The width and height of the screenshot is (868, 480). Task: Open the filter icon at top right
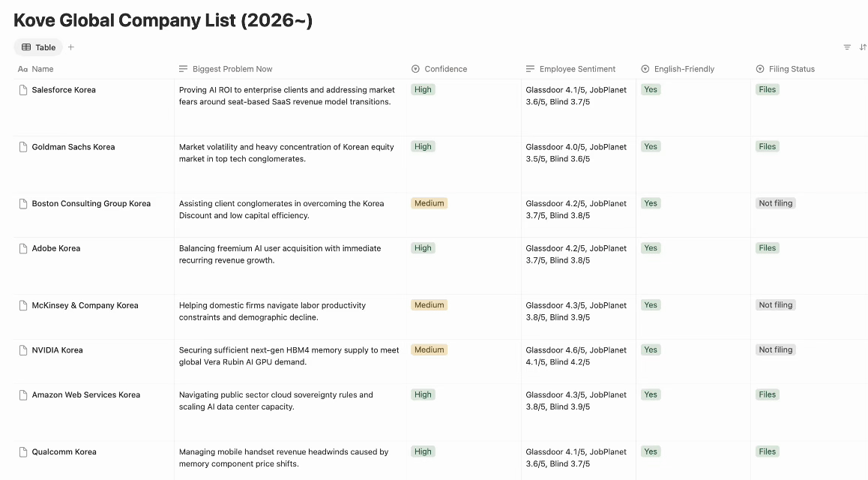(847, 47)
